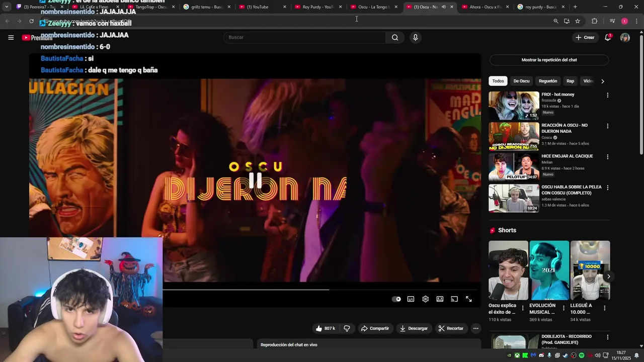The width and height of the screenshot is (644, 362).
Task: Open OSCU HABLA SOBRE LA PELEA thumbnail
Action: coord(514,198)
